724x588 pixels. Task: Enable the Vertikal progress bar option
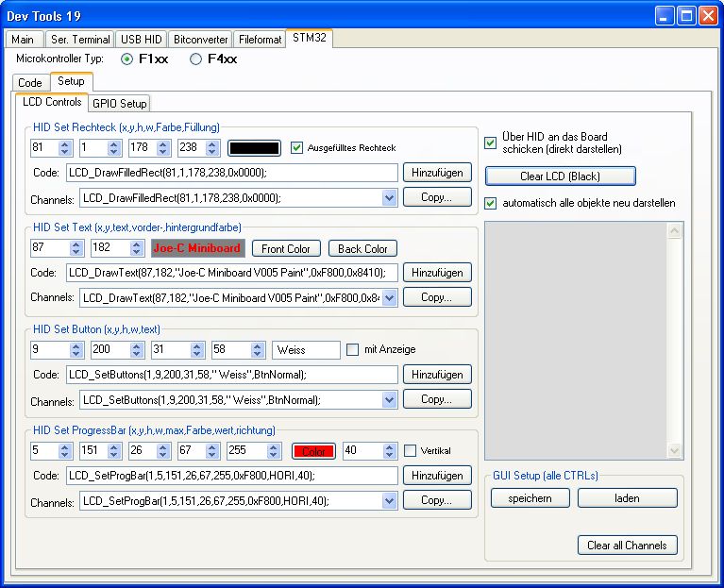click(411, 450)
